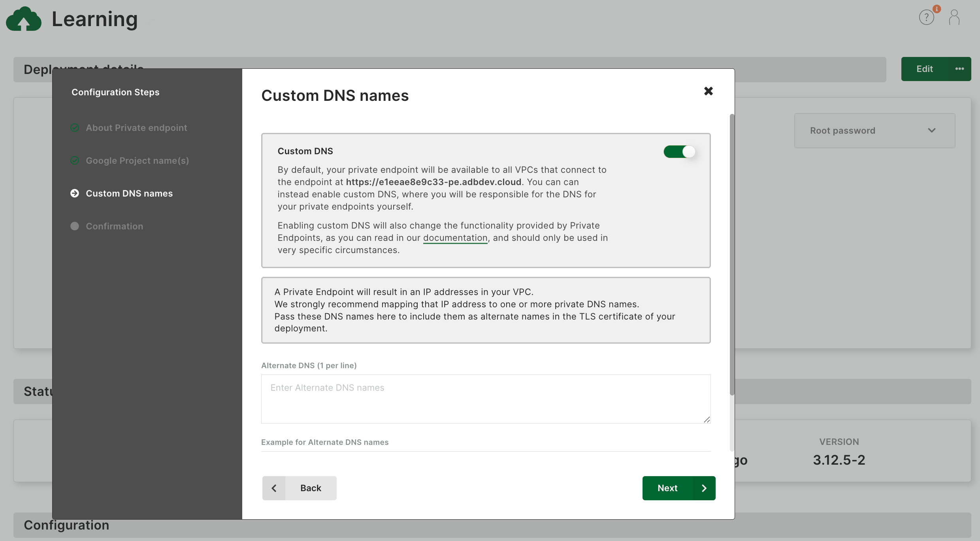Go to Google Project name(s) step
Image resolution: width=980 pixels, height=541 pixels.
coord(138,161)
